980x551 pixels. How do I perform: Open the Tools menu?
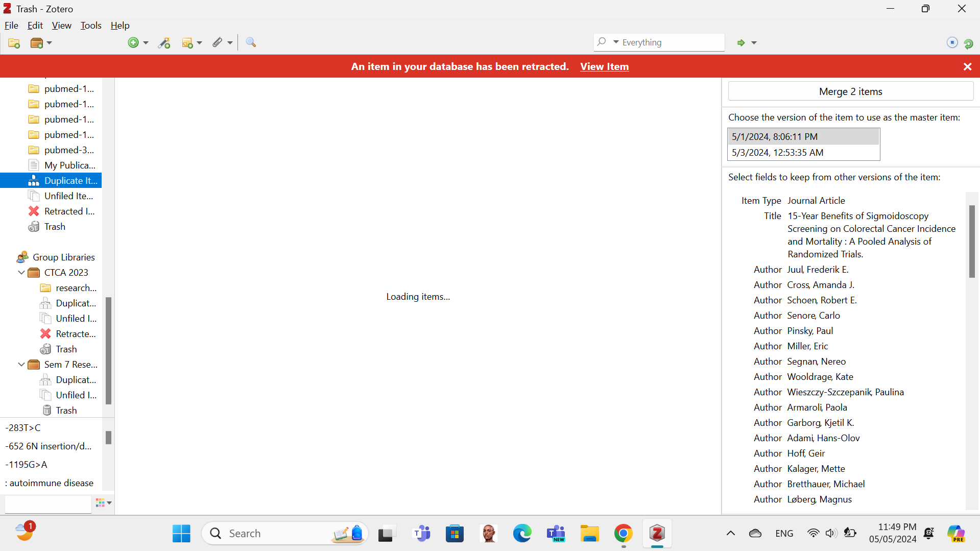pyautogui.click(x=91, y=25)
